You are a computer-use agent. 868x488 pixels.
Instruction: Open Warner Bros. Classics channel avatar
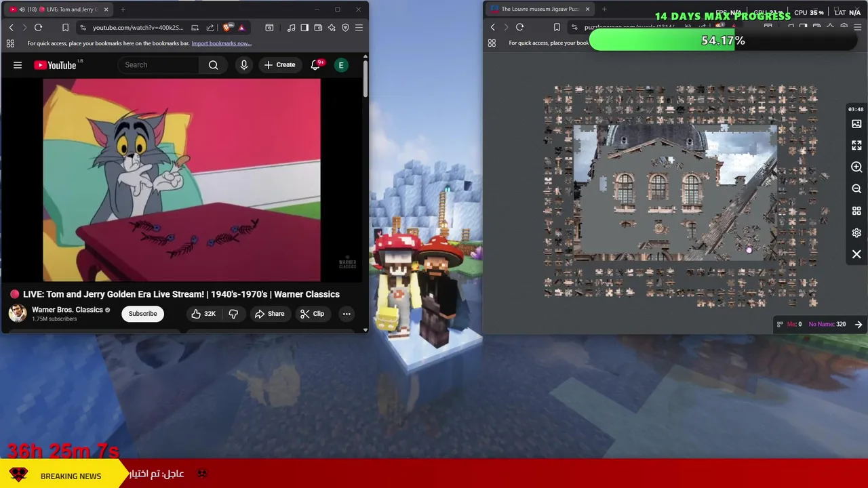17,313
